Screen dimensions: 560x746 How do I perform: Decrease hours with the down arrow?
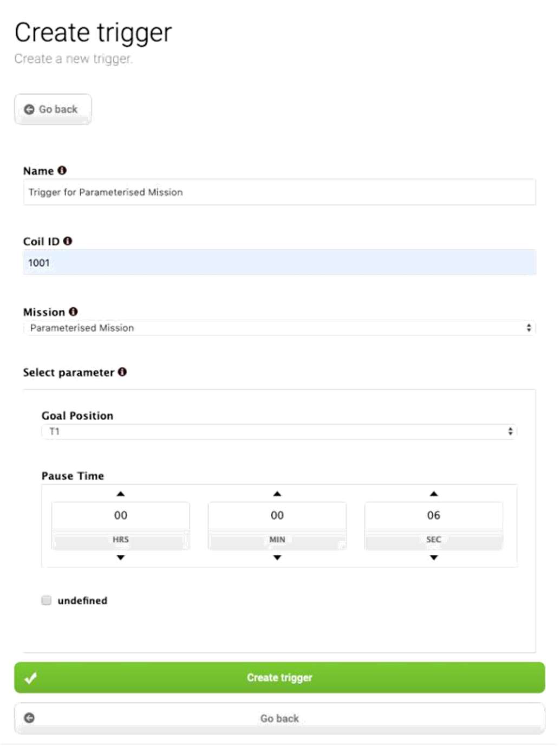[x=121, y=557]
